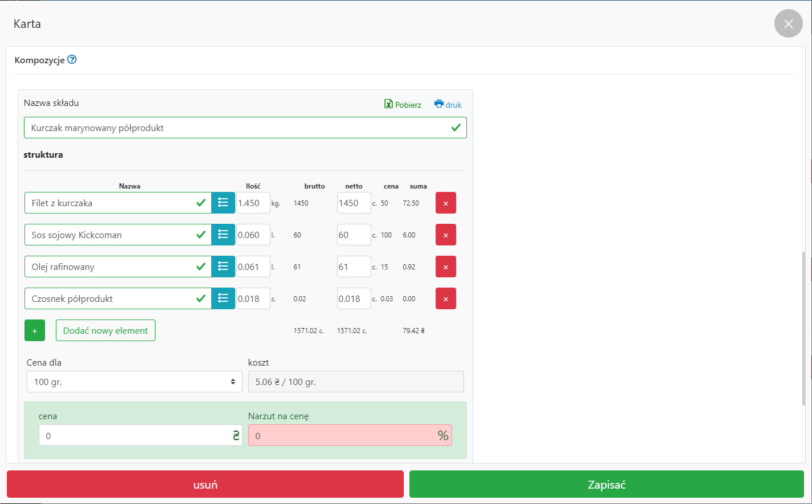Open ingredient list for Olej rafinowany
The height and width of the screenshot is (504, 812).
pyautogui.click(x=223, y=267)
